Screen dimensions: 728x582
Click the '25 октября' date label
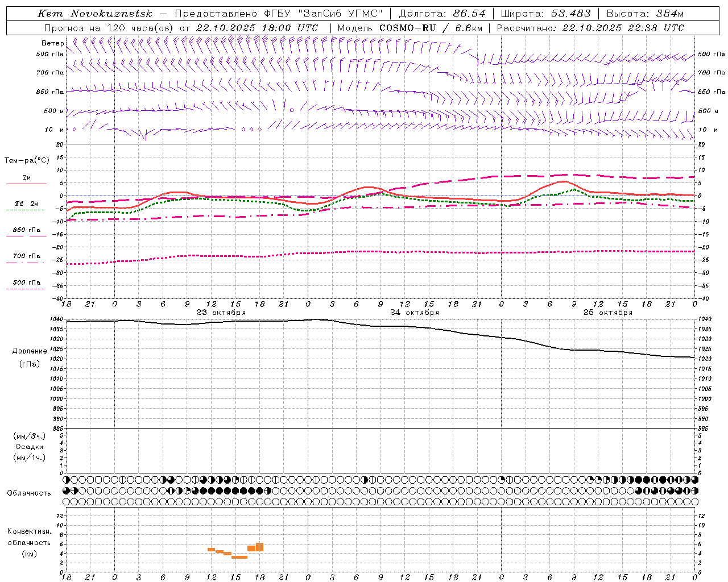[x=608, y=313]
